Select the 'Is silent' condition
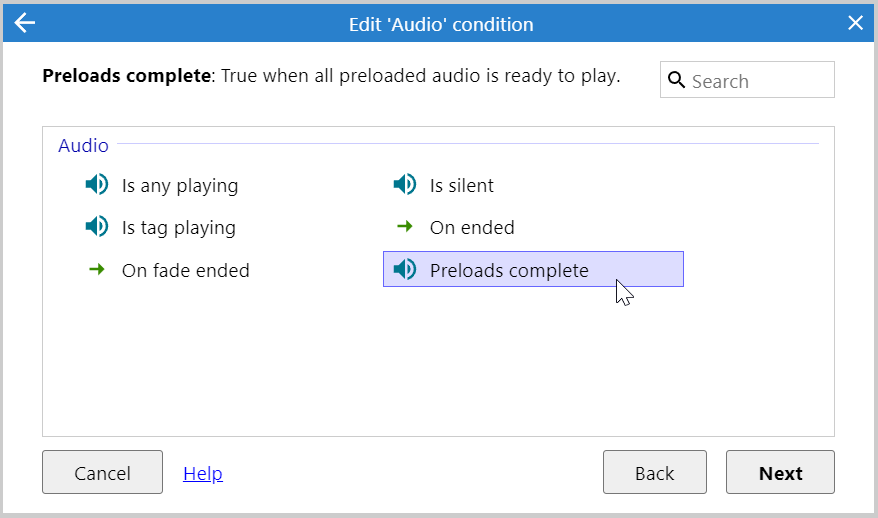This screenshot has height=518, width=878. click(x=443, y=185)
